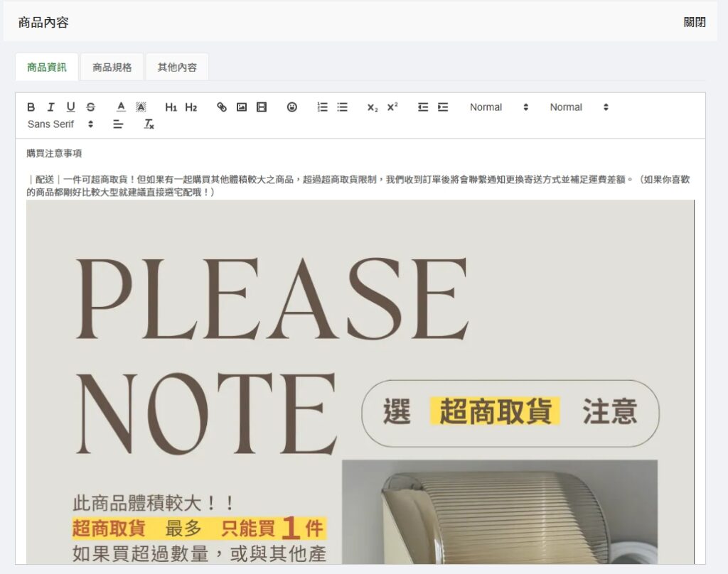Toggle underline formatting
The image size is (728, 574).
click(x=70, y=107)
